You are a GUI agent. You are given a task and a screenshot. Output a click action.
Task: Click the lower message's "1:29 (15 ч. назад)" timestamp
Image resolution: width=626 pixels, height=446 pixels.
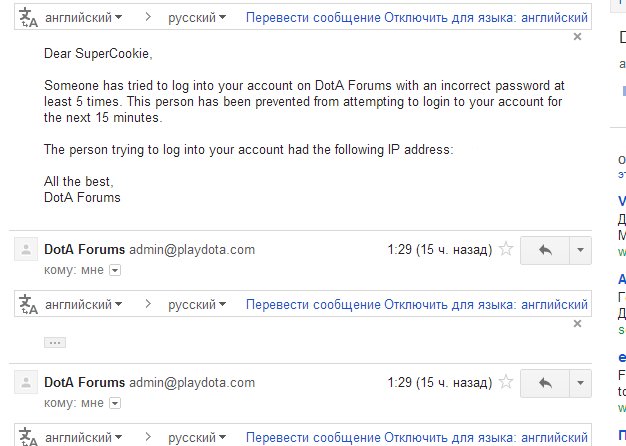click(x=440, y=383)
